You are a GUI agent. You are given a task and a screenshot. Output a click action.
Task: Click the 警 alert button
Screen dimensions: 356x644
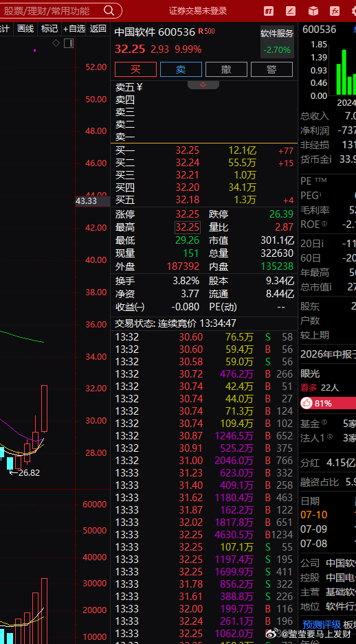click(x=271, y=69)
